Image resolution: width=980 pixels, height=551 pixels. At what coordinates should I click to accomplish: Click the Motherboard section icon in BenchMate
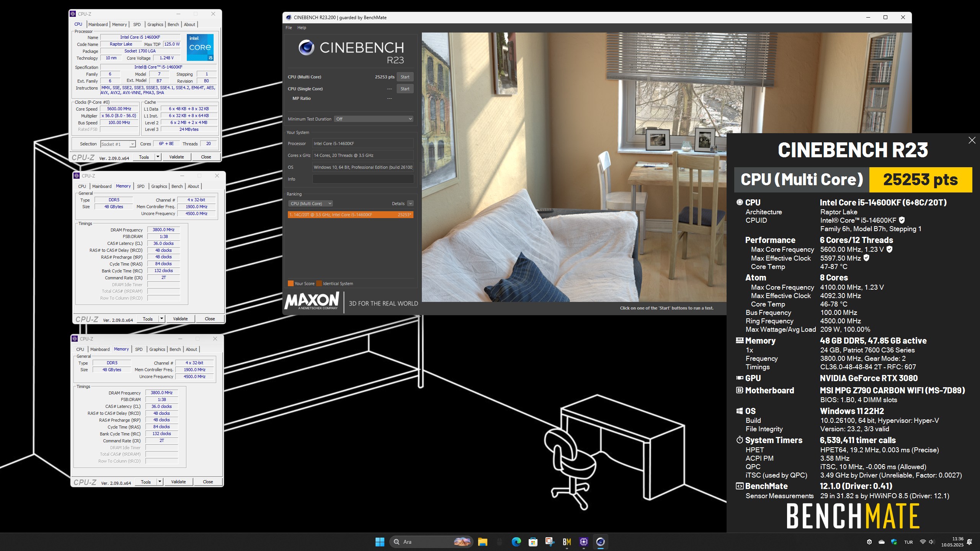(740, 390)
